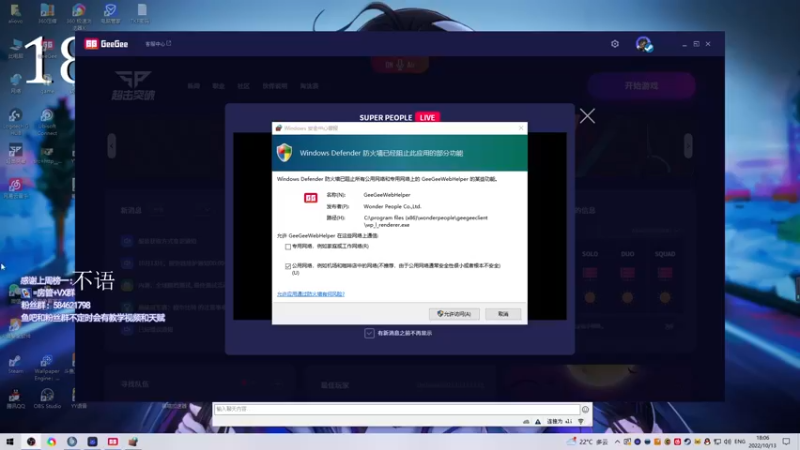Image resolution: width=800 pixels, height=450 pixels.
Task: Open the Super People desktop shortcut
Action: tap(15, 154)
